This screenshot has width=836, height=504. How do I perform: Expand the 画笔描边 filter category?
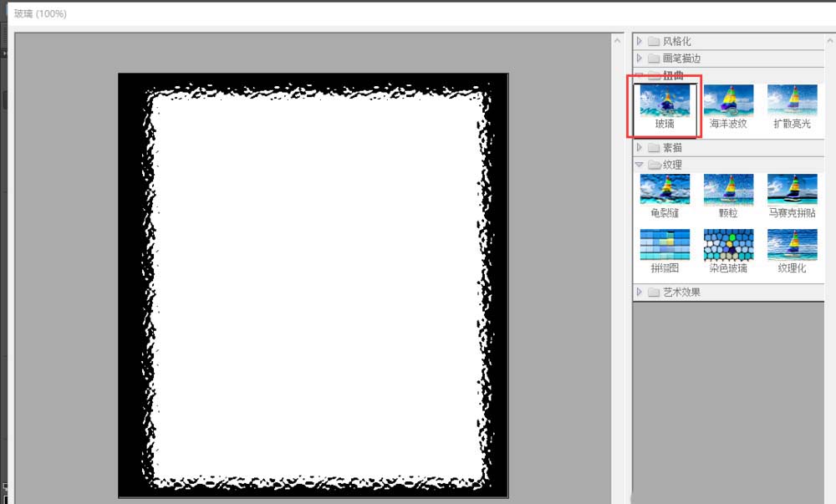pyautogui.click(x=640, y=58)
